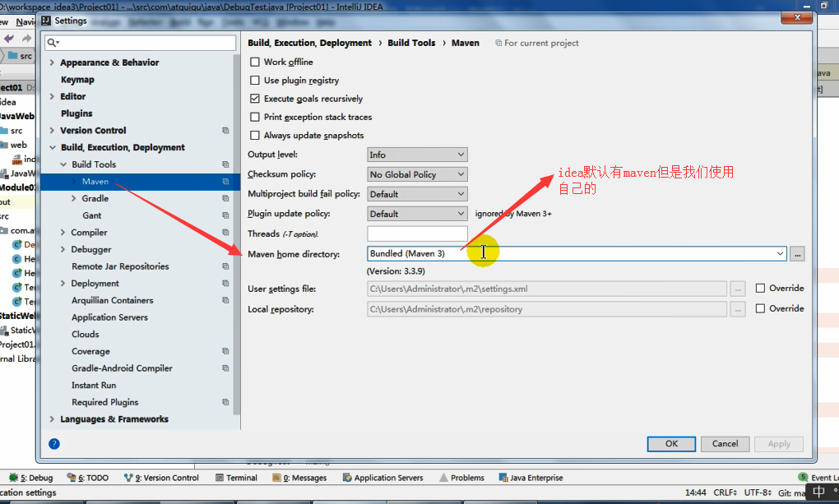Open Multiproject build fail policy dropdown

click(x=417, y=194)
